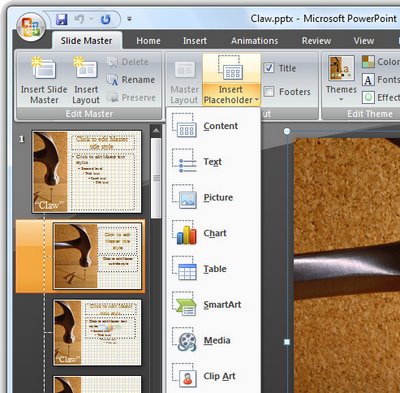
Task: Select the Picture placeholder option
Action: 213,197
